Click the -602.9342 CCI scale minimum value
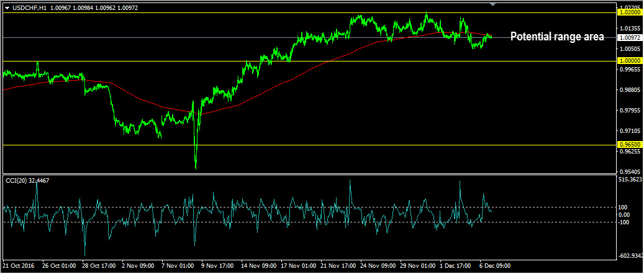 [631, 256]
